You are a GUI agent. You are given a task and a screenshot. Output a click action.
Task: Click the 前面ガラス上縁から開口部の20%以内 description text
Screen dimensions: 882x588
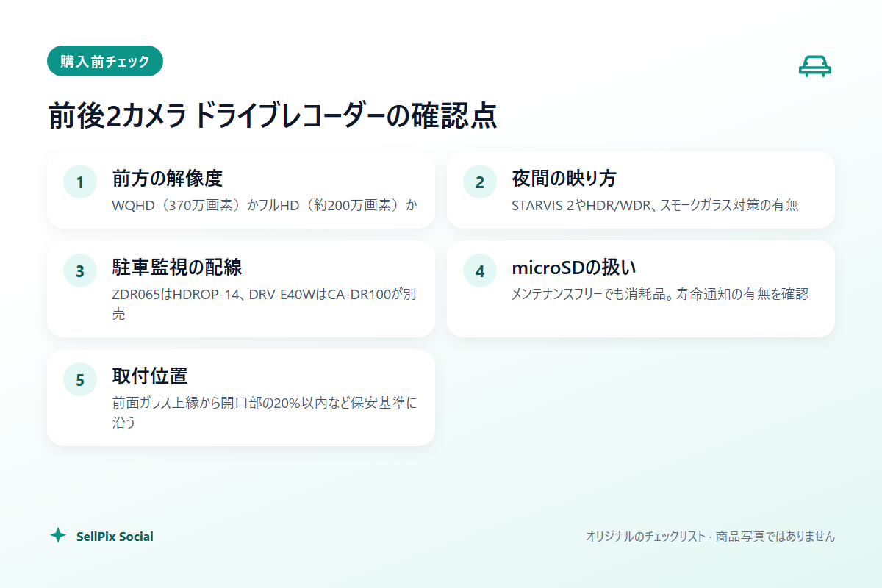[x=264, y=412]
